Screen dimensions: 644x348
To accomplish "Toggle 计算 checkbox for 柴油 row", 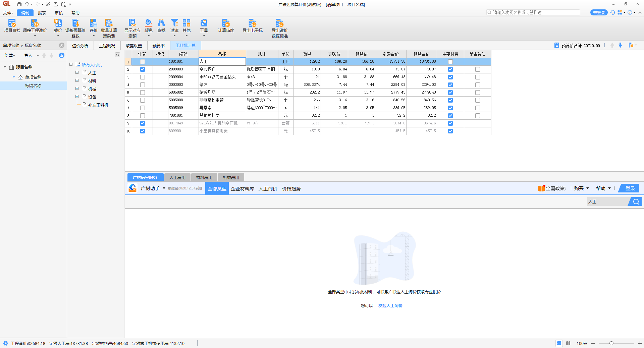I will [143, 85].
